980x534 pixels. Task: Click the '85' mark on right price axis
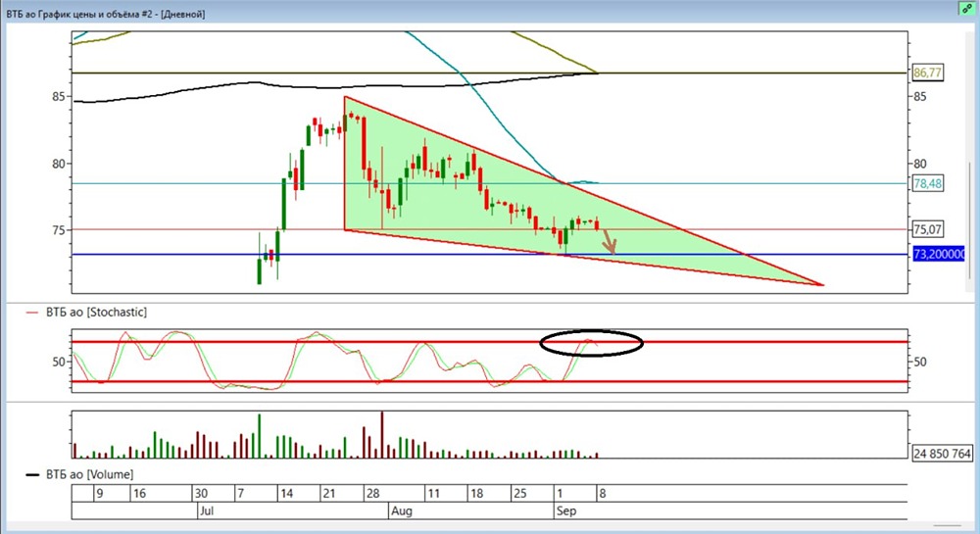[920, 97]
